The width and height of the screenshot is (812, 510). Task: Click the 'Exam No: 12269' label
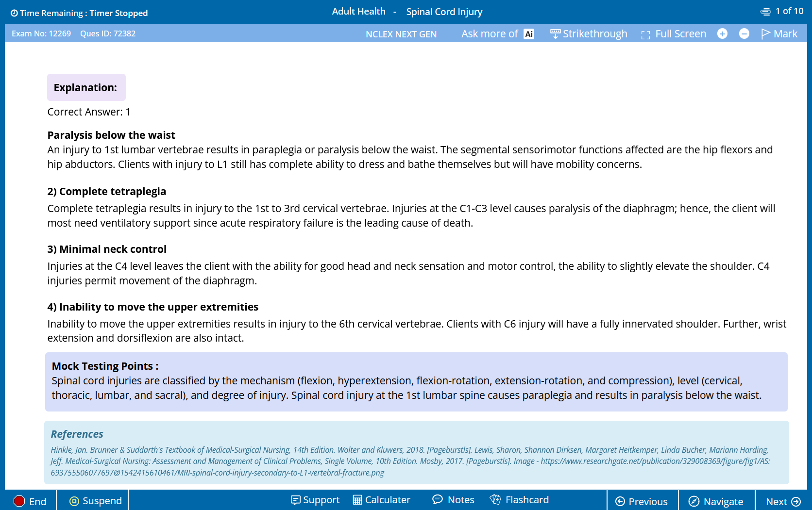(x=41, y=33)
